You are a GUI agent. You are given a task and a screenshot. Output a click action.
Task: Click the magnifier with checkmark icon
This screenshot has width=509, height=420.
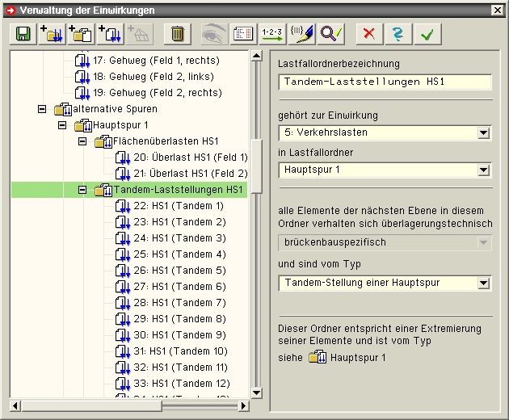click(331, 34)
